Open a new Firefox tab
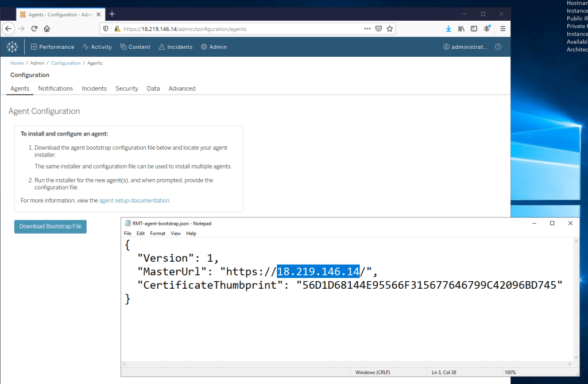Image resolution: width=588 pixels, height=384 pixels. [x=112, y=14]
